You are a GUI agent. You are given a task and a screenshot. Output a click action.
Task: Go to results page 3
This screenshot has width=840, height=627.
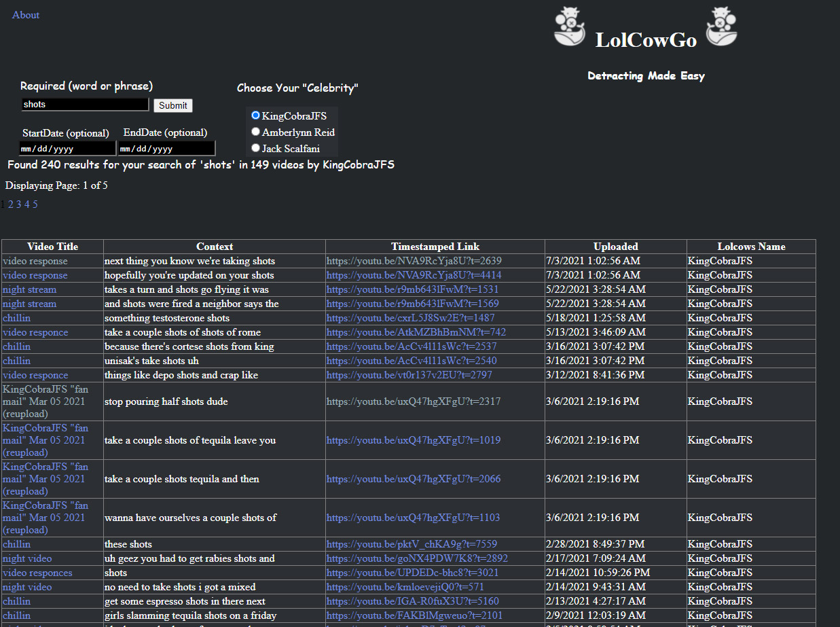[x=19, y=204]
